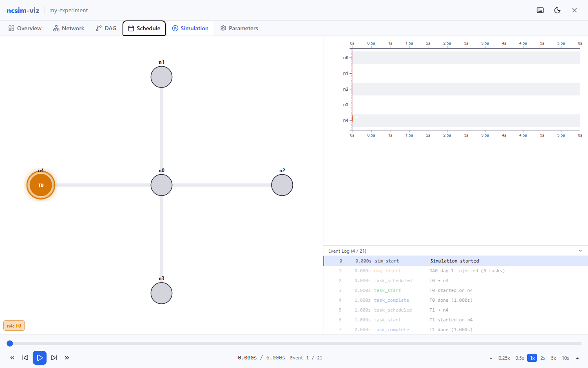Select node n3 in the network graph

click(161, 293)
